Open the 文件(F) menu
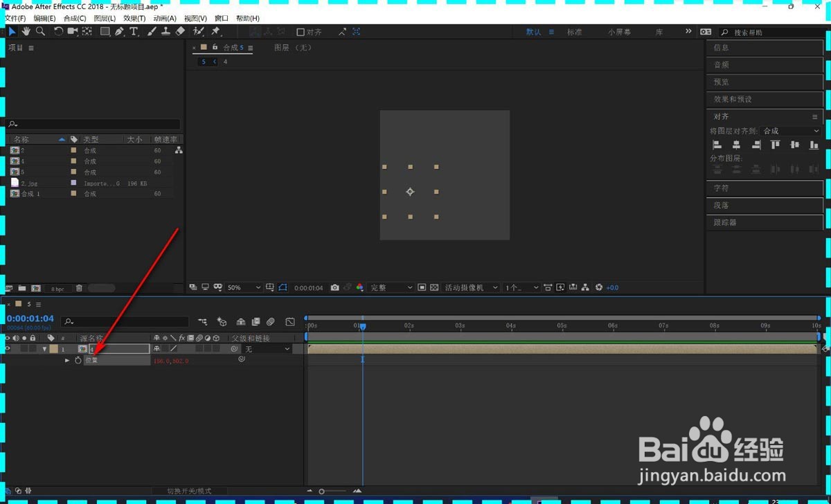The height and width of the screenshot is (504, 831). pyautogui.click(x=15, y=18)
